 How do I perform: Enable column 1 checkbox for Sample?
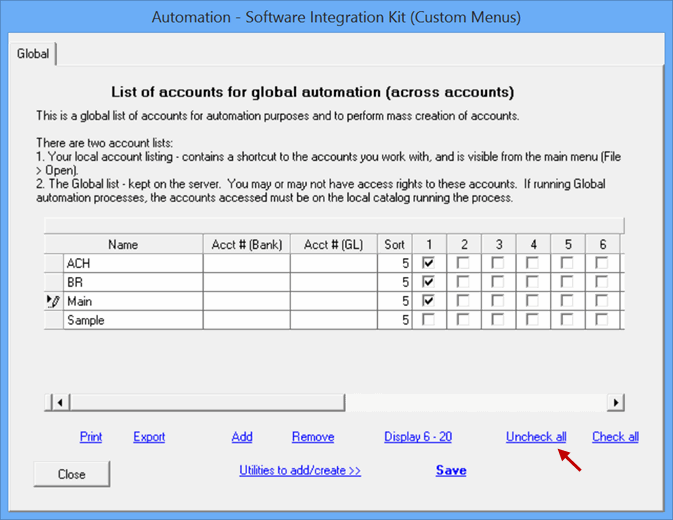(x=428, y=320)
